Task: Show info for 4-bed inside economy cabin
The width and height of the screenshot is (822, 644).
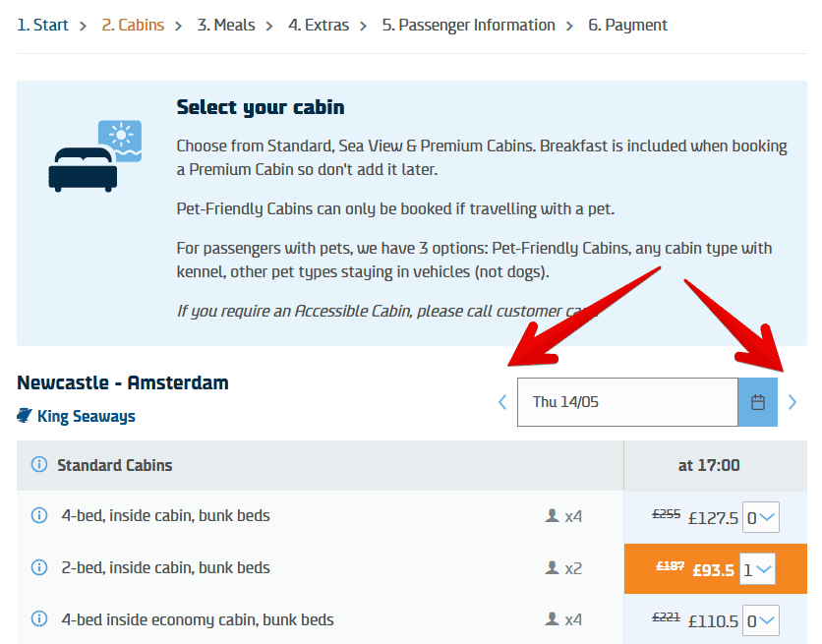Action: (x=39, y=619)
